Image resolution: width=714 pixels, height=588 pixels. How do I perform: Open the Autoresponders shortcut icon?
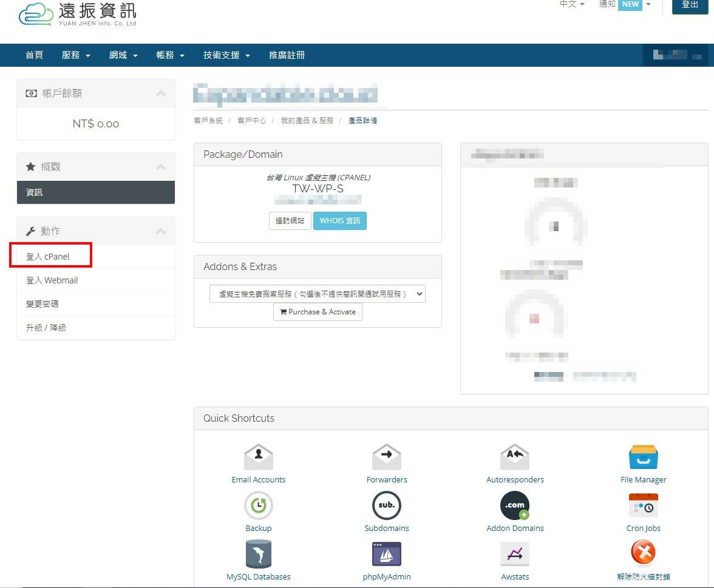[x=515, y=456]
